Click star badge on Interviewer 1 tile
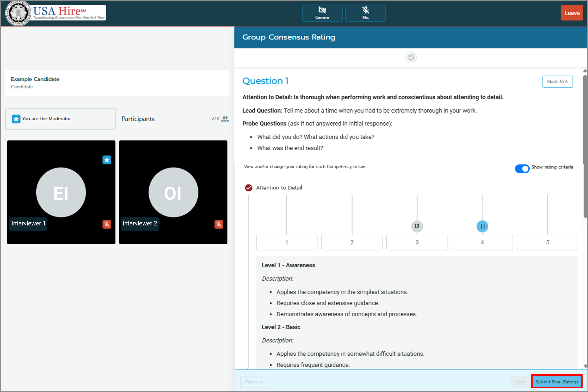This screenshot has width=588, height=392. tap(107, 160)
